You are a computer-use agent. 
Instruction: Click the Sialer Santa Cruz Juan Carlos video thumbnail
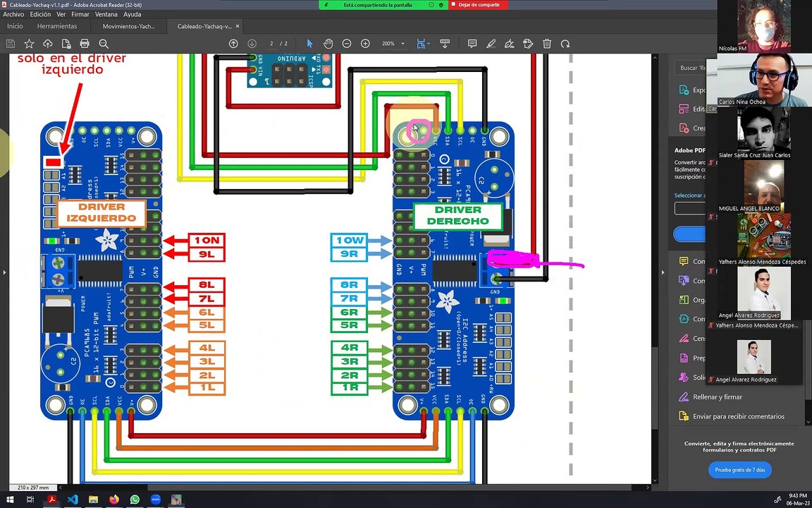point(764,132)
